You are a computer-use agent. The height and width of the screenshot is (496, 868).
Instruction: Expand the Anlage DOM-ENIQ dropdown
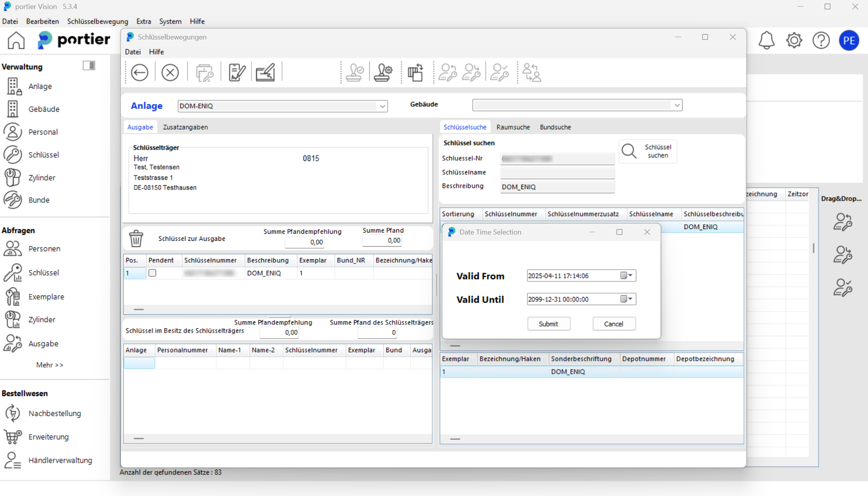382,106
